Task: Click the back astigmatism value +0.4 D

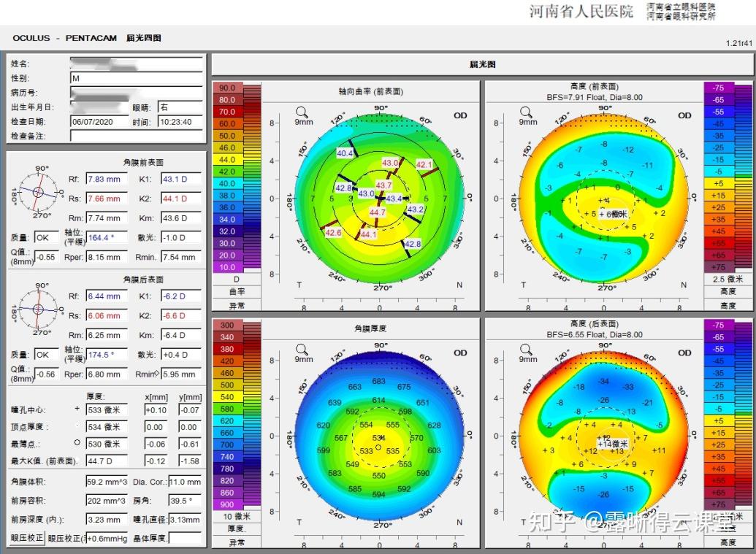Action: (x=181, y=355)
